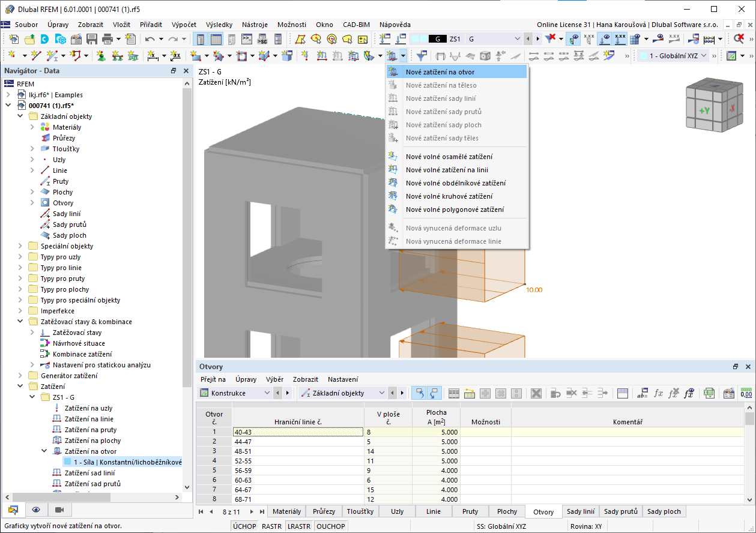Image resolution: width=756 pixels, height=533 pixels.
Task: Toggle the Tables panel view button
Action: [216, 39]
